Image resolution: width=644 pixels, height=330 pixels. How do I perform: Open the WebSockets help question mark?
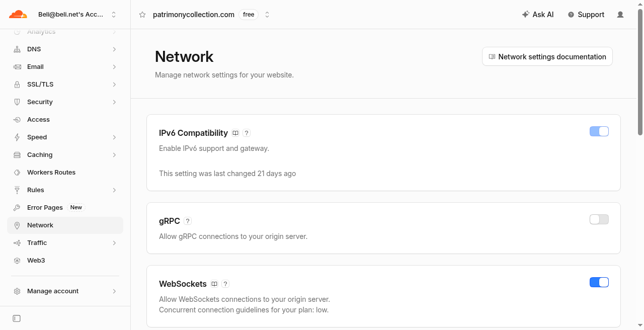tap(225, 284)
